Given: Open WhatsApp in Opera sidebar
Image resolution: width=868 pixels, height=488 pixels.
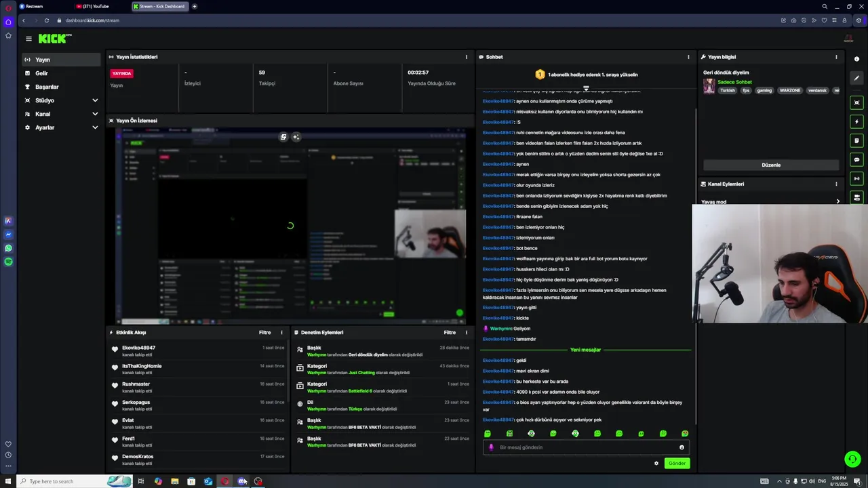Looking at the screenshot, I should coord(8,248).
